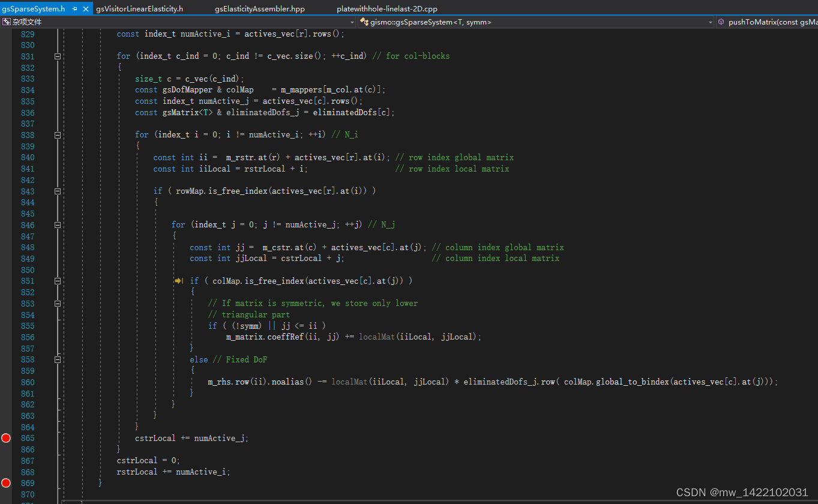Pin toggle on the gsSparseSystem.h tab

pos(75,9)
